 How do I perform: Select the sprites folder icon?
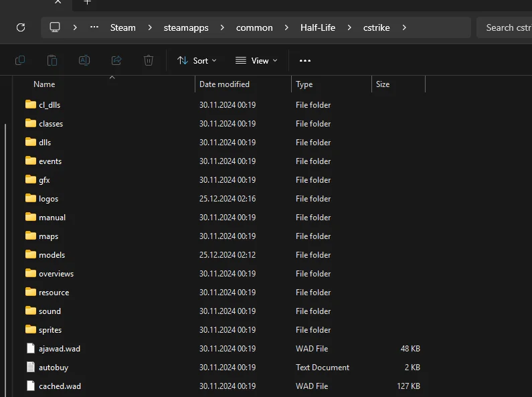click(31, 329)
